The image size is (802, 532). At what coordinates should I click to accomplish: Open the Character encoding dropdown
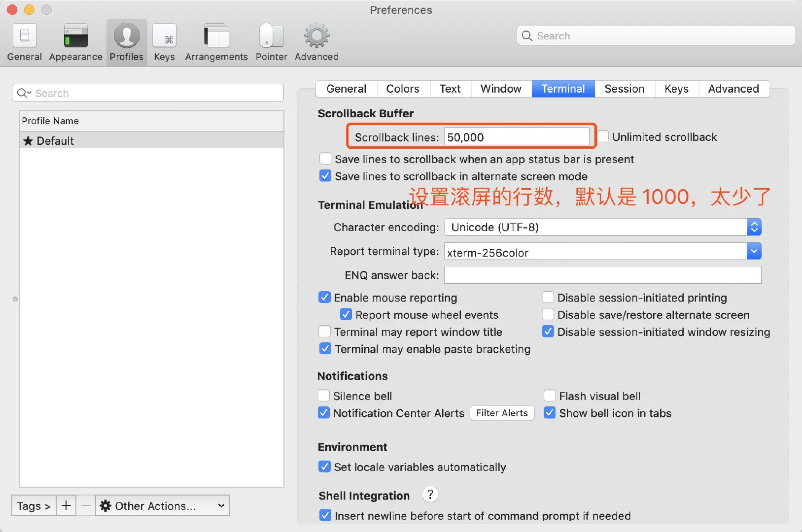tap(603, 227)
